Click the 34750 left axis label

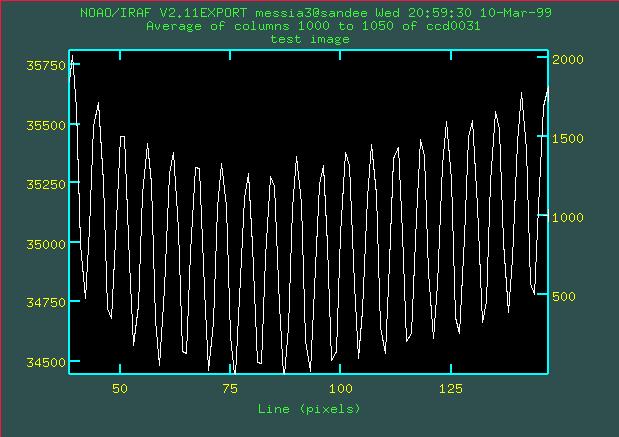click(x=46, y=303)
